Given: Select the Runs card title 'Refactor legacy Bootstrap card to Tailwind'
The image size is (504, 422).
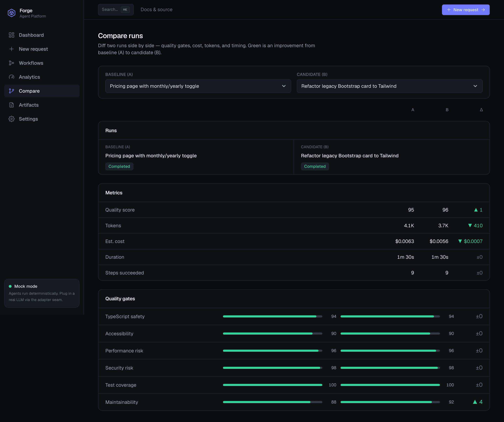Looking at the screenshot, I should (350, 156).
